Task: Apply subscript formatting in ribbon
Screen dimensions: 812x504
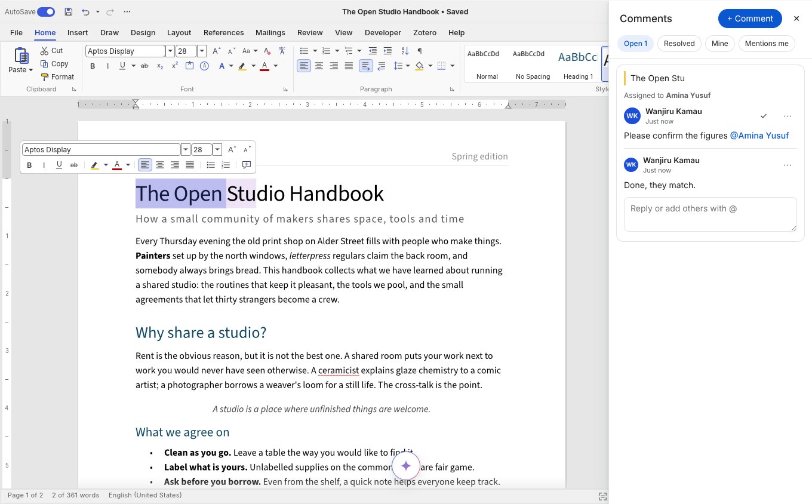Action: pyautogui.click(x=160, y=66)
